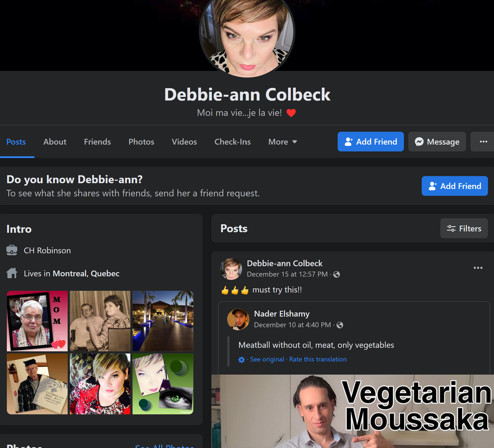The image size is (494, 448).
Task: Click the CH Robinson briefcase icon
Action: pos(12,250)
